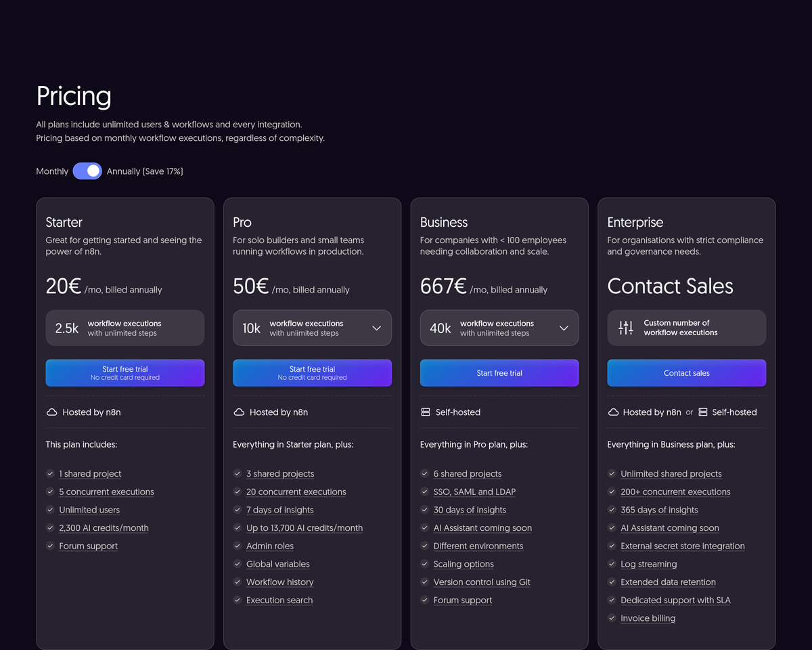This screenshot has height=650, width=812.
Task: Click server icon beside Enterprise Self-hosted
Action: [x=703, y=412]
